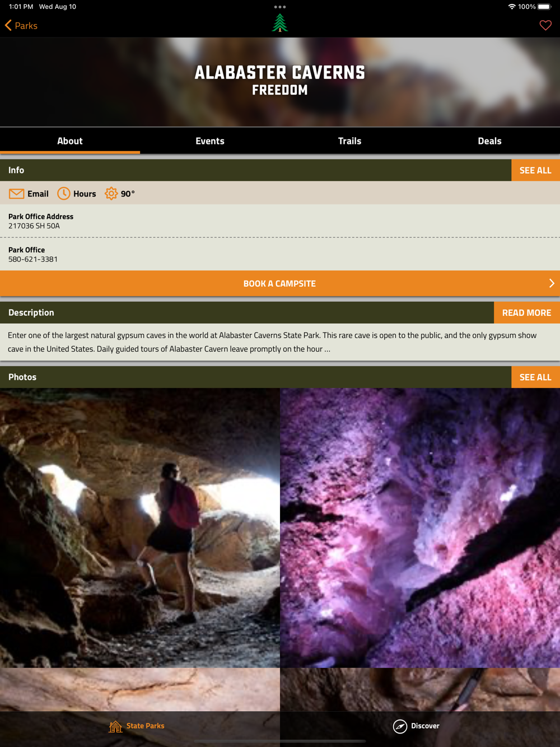Screen dimensions: 560x747
Task: Open the dark cave rock photo
Action: 420,690
